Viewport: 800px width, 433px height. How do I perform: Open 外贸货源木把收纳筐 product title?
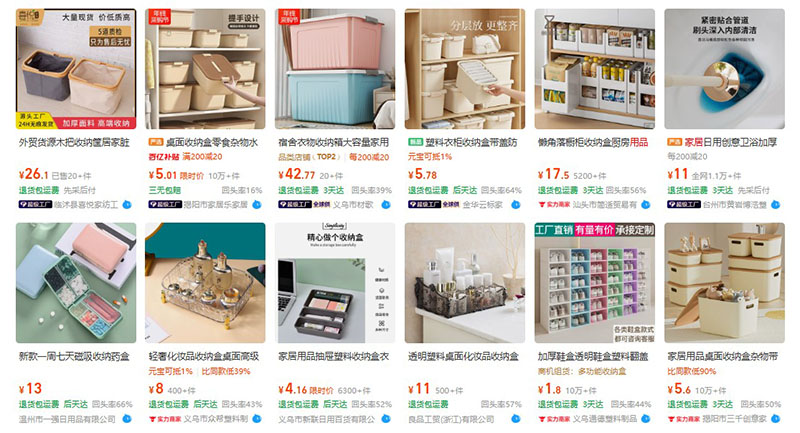74,142
